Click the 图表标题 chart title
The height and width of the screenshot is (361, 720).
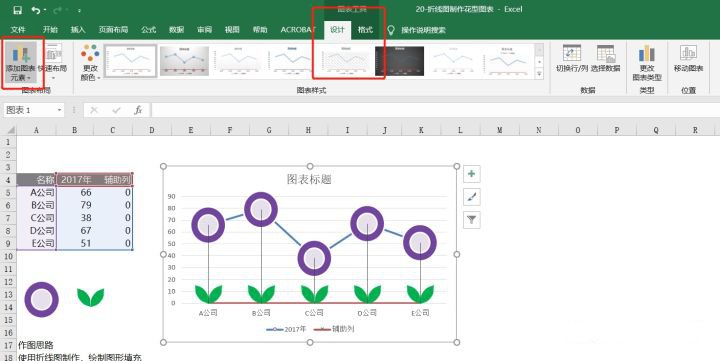point(309,179)
